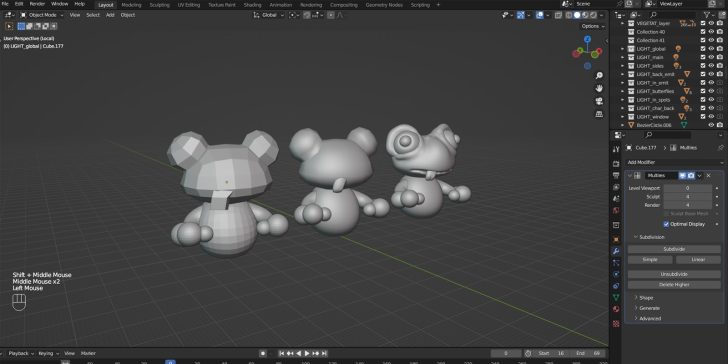Image resolution: width=728 pixels, height=364 pixels.
Task: Open the viewport Options dropdown
Action: 593,26
